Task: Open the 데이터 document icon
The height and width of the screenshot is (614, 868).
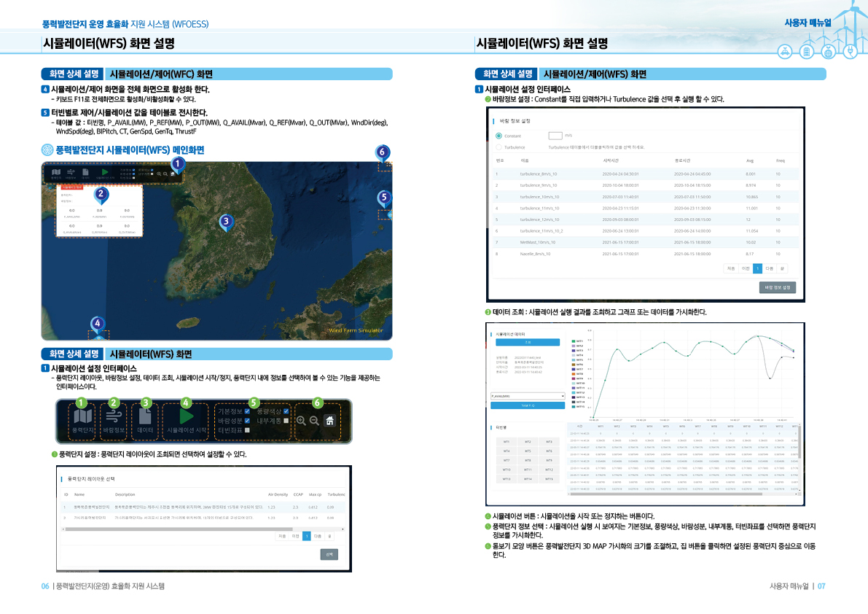Action: click(145, 416)
